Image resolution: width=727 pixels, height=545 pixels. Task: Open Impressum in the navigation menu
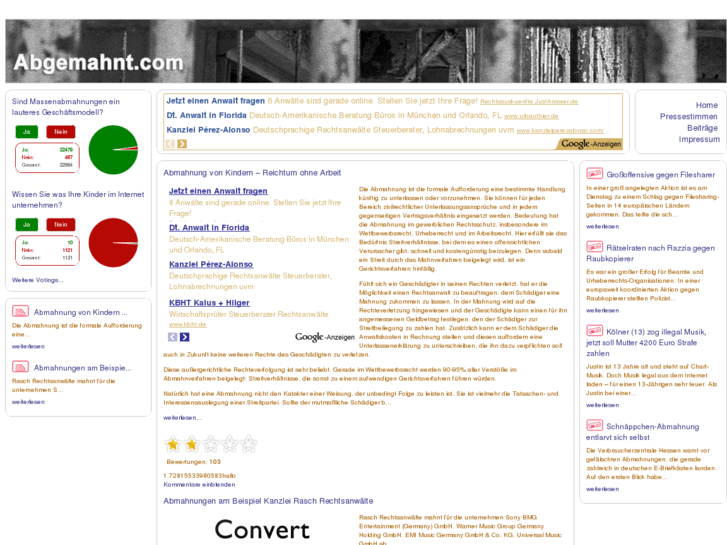(x=699, y=139)
